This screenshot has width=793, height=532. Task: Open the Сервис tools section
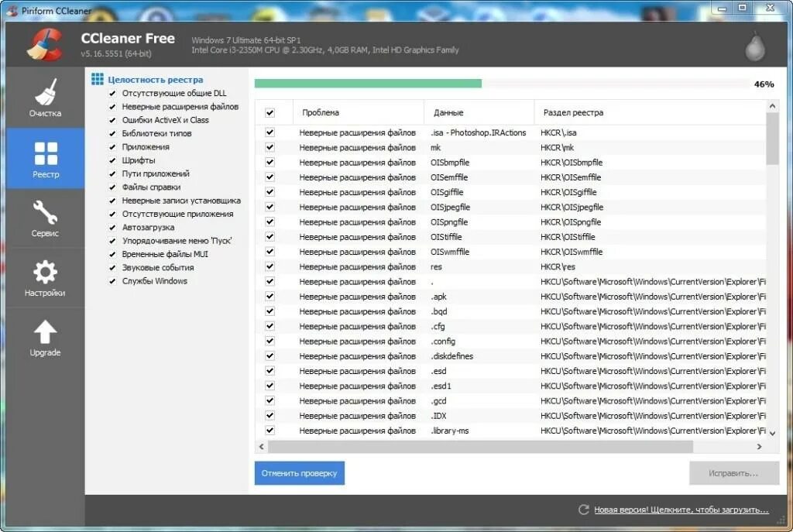pyautogui.click(x=45, y=218)
